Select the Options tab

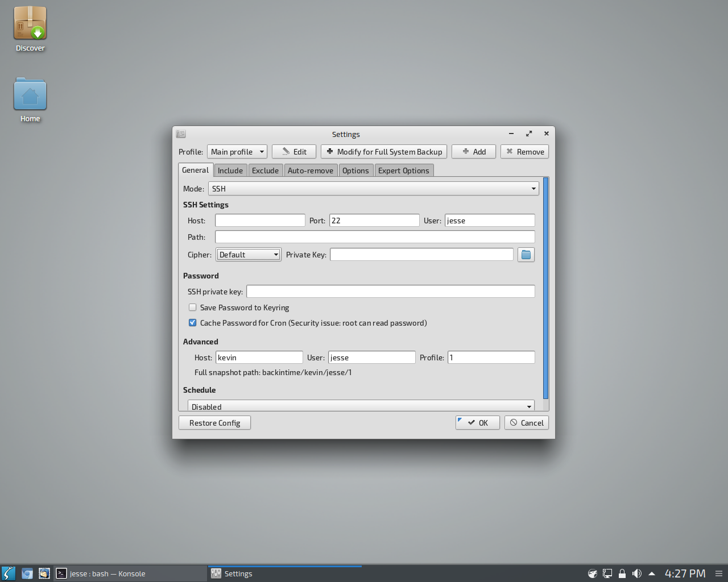(355, 171)
